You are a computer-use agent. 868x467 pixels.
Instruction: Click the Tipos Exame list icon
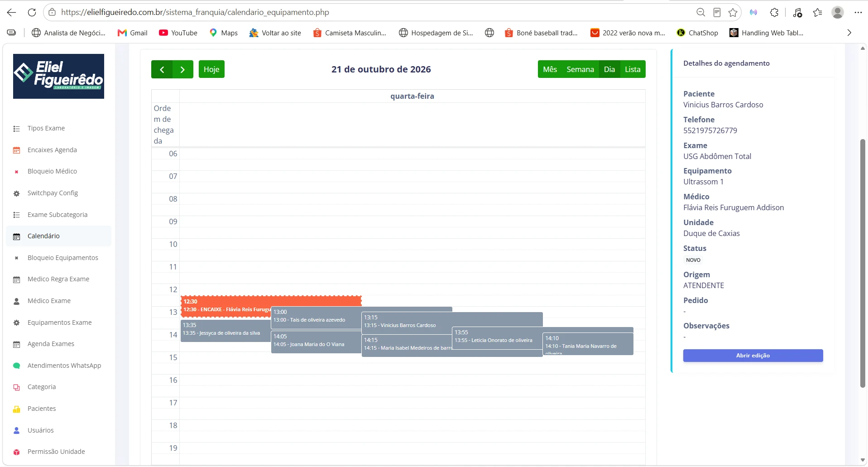pos(17,129)
